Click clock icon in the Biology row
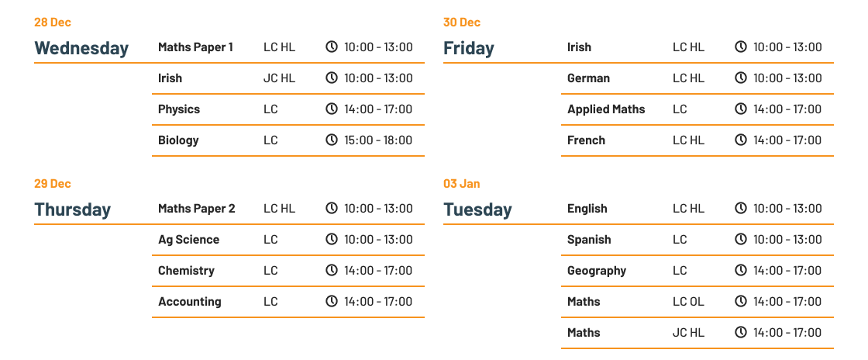This screenshot has height=360, width=868. click(331, 140)
